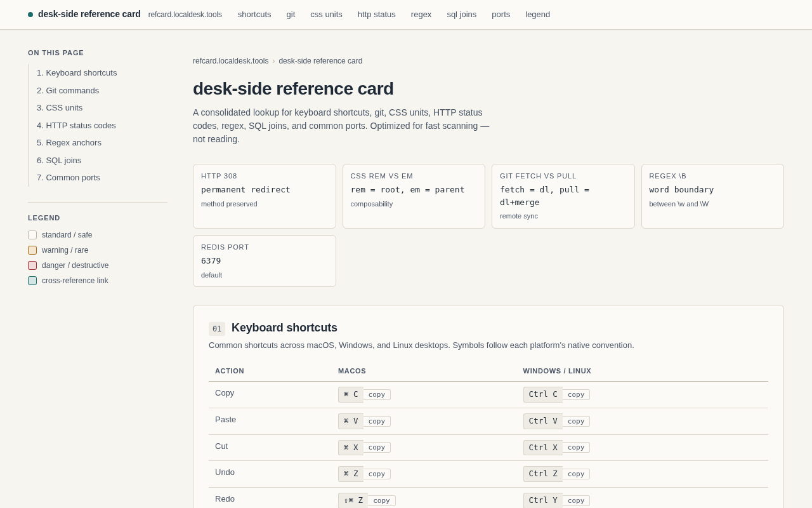Open the CSS REM VS EM card
This screenshot has width=812, height=508.
[x=414, y=196]
